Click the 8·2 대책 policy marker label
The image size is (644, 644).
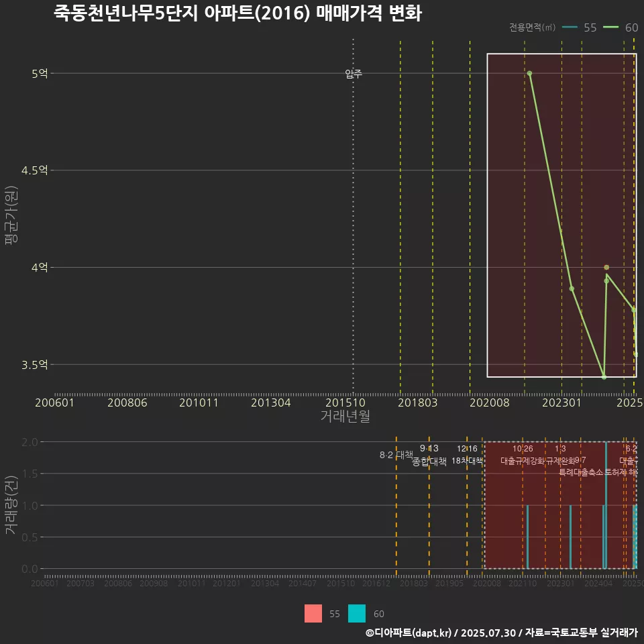pos(396,455)
